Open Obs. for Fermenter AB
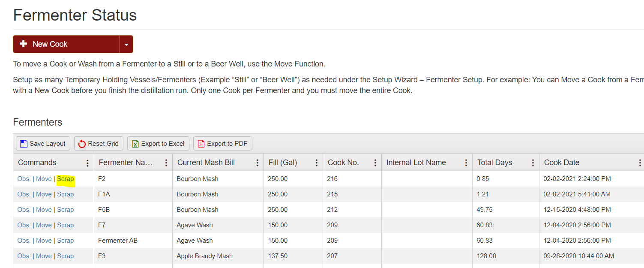Image resolution: width=644 pixels, height=268 pixels. click(x=24, y=241)
